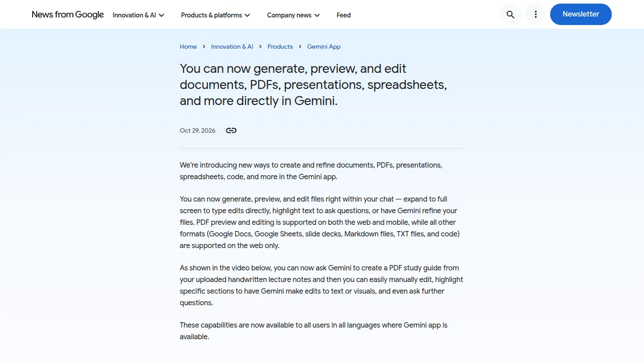Click chevron arrow after Home breadcrumb

click(204, 46)
